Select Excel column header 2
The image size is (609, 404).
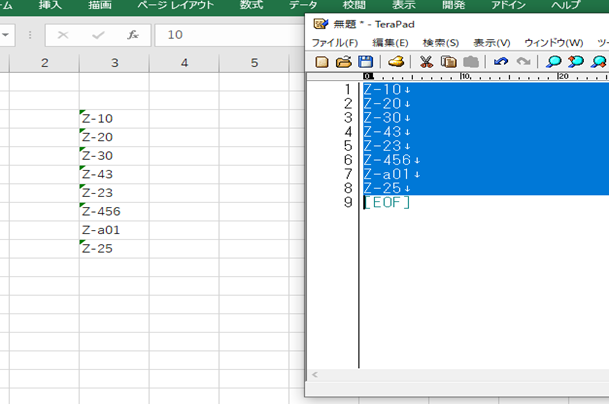(44, 63)
